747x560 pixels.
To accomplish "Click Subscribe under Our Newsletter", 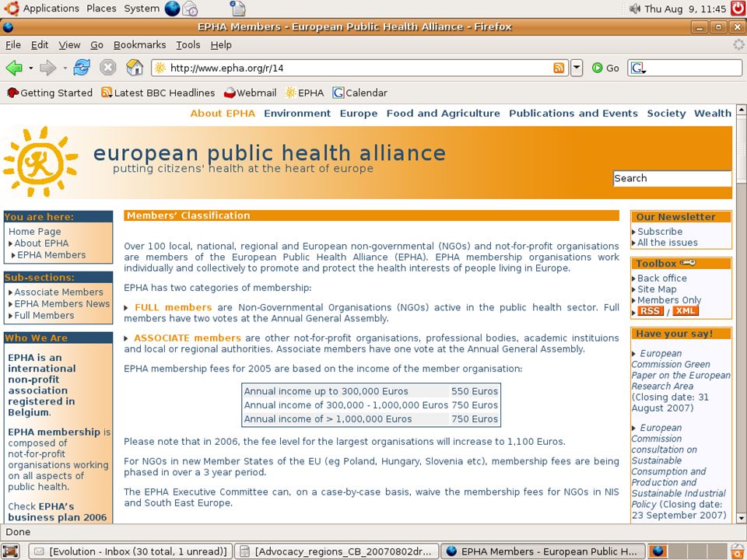I will 660,232.
